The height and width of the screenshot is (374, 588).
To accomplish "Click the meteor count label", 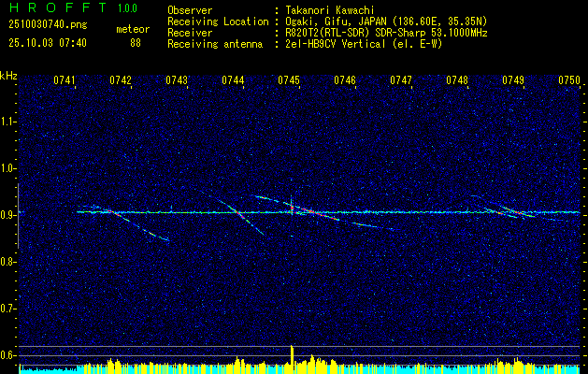I will 133,29.
